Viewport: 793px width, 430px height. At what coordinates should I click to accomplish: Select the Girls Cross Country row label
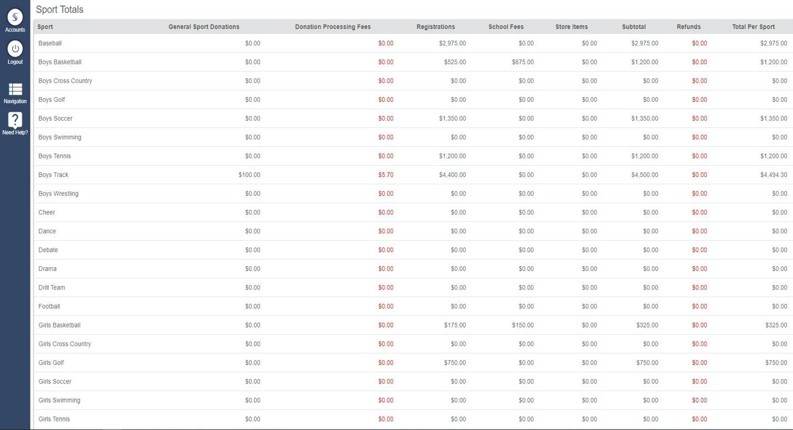tap(65, 344)
